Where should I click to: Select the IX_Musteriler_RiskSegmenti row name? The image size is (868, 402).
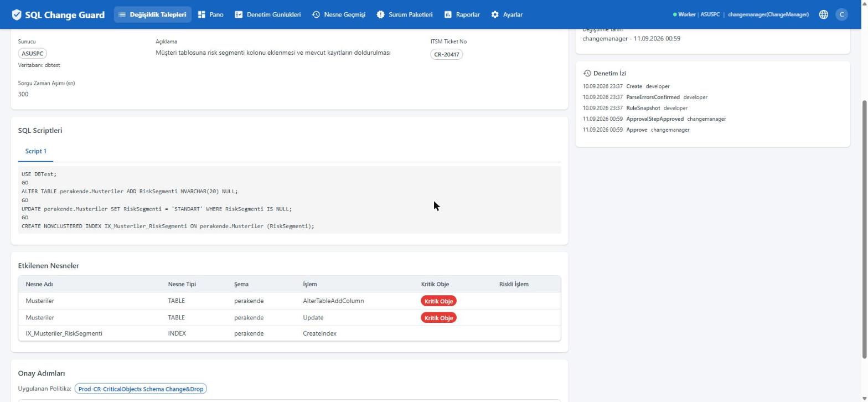64,333
